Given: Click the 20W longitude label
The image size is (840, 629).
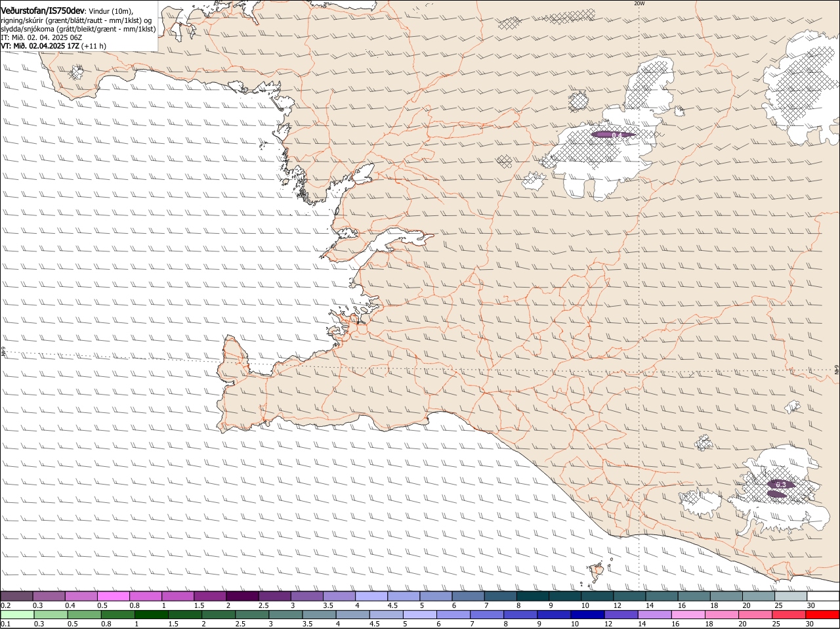Looking at the screenshot, I should tap(639, 3).
